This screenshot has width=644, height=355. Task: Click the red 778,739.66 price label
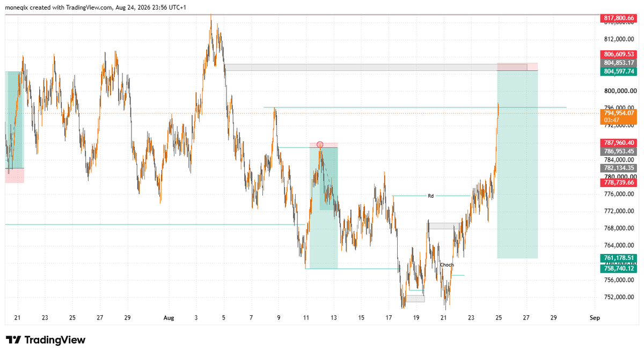[x=619, y=183]
